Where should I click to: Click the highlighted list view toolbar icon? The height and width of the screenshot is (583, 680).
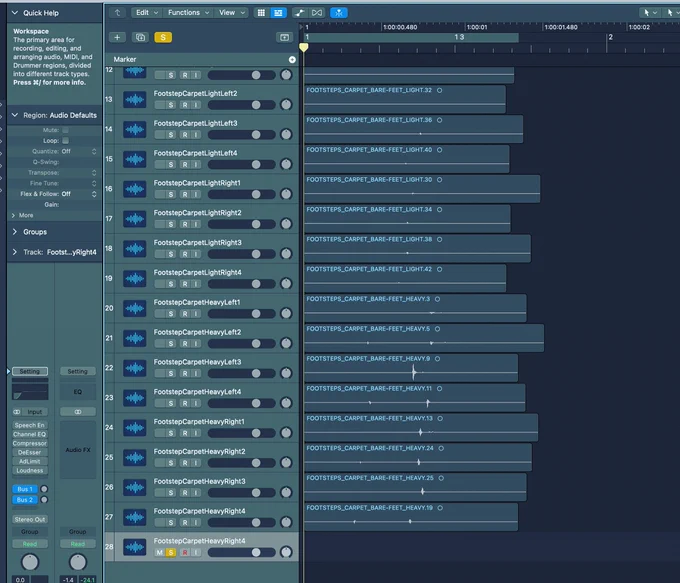pyautogui.click(x=278, y=13)
